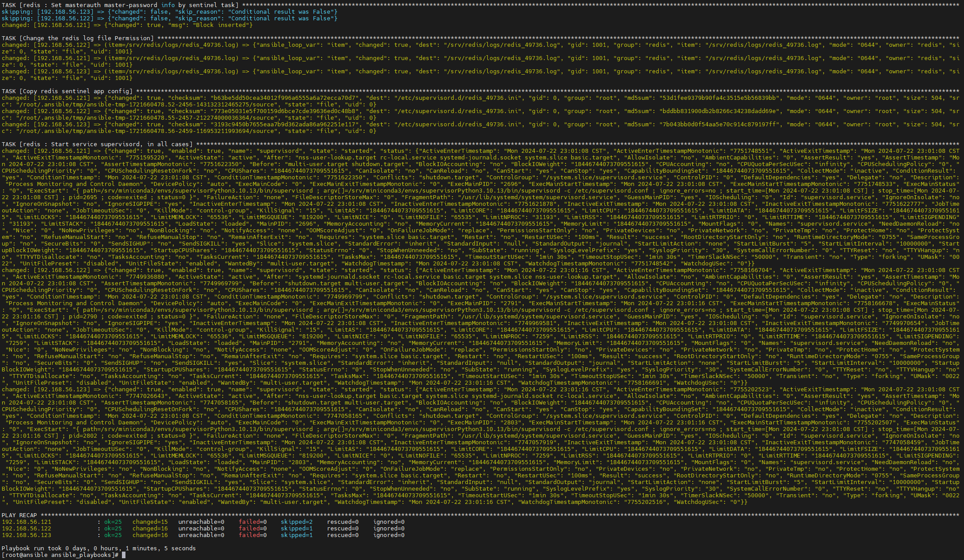Click 'skipped=2' in the recap

click(297, 522)
